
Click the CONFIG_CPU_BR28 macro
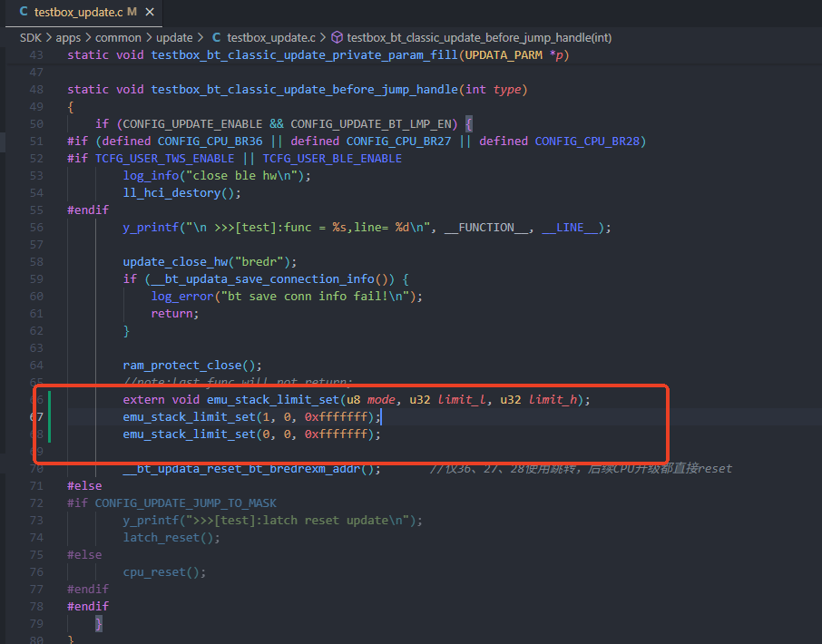[x=587, y=141]
